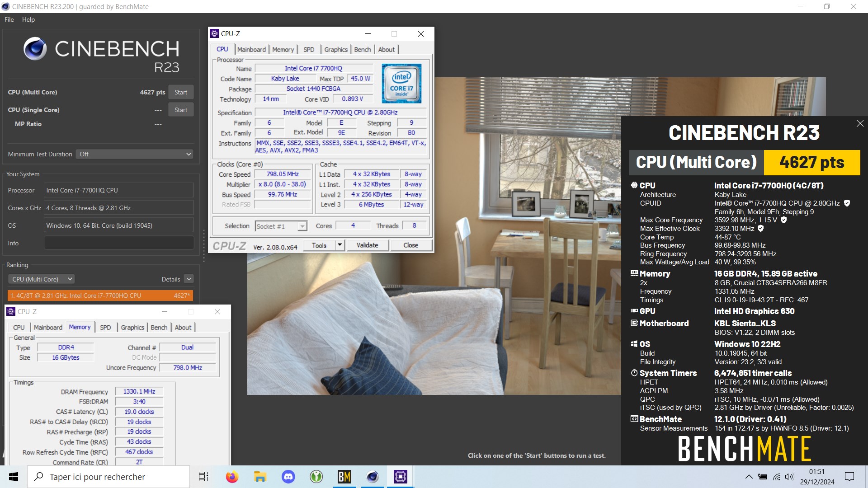Open Graphics tab in top CPU-Z window
The width and height of the screenshot is (868, 488).
pyautogui.click(x=336, y=50)
